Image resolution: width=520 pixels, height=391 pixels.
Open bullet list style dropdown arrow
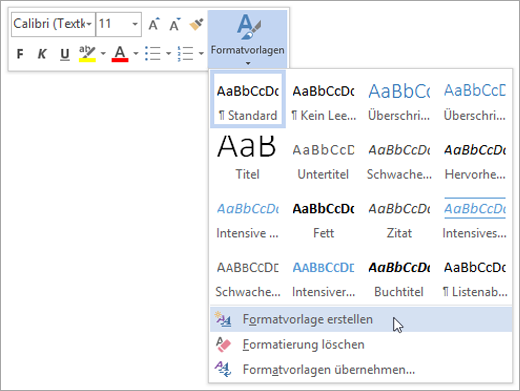[168, 54]
